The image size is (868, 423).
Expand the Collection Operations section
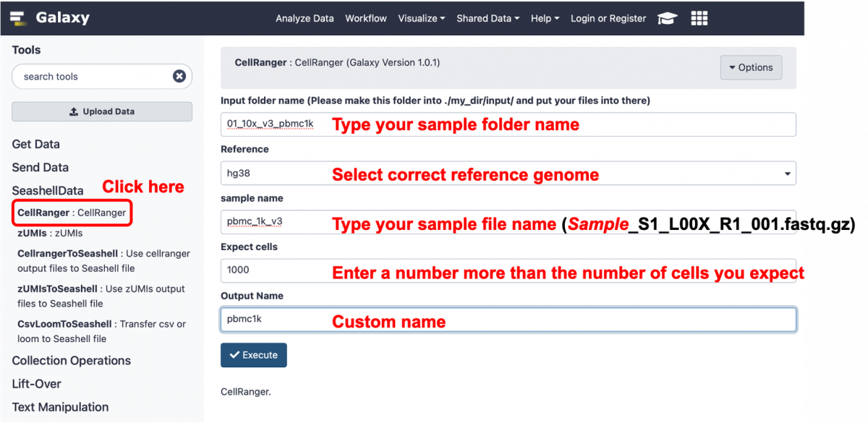[72, 361]
